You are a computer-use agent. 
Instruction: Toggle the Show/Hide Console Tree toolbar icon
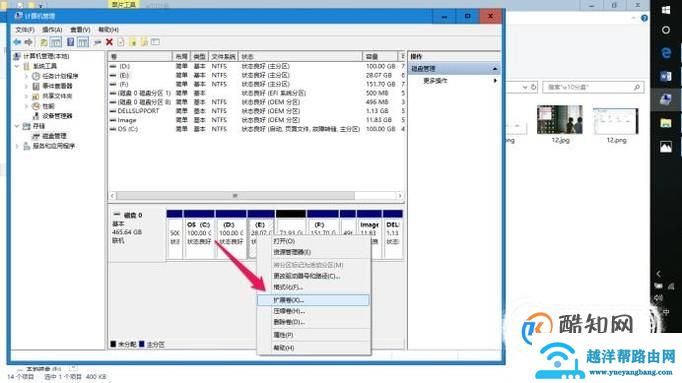tap(56, 42)
